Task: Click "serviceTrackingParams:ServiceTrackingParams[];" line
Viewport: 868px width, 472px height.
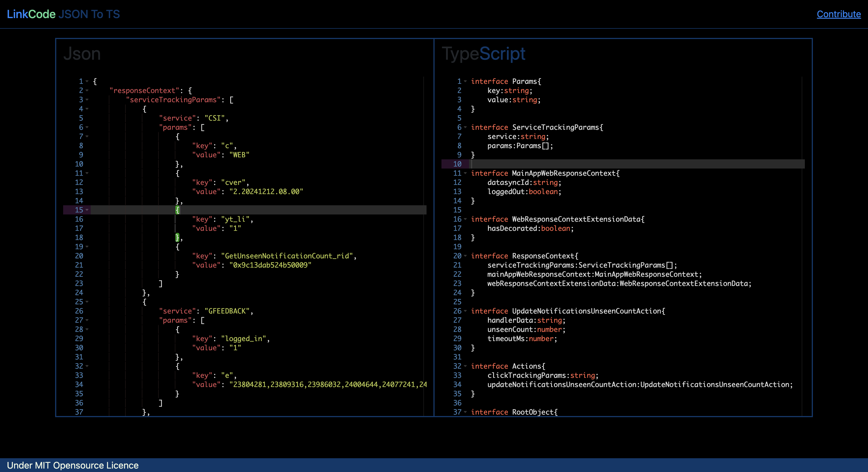Action: tap(582, 265)
